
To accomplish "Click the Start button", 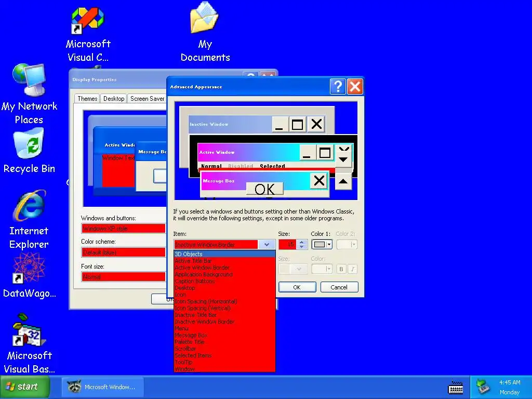I will (x=25, y=387).
